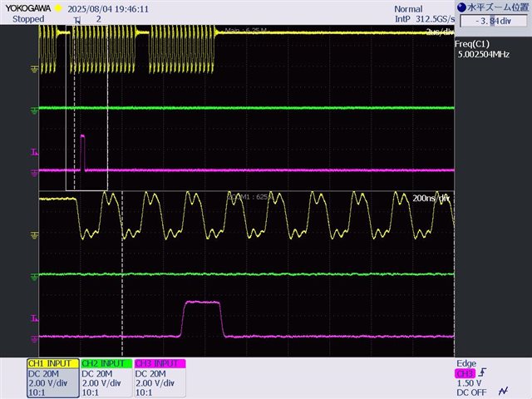Screen dimensions: 532x399
Task: Click CH2 green ground marker in main window
Action: click(34, 111)
